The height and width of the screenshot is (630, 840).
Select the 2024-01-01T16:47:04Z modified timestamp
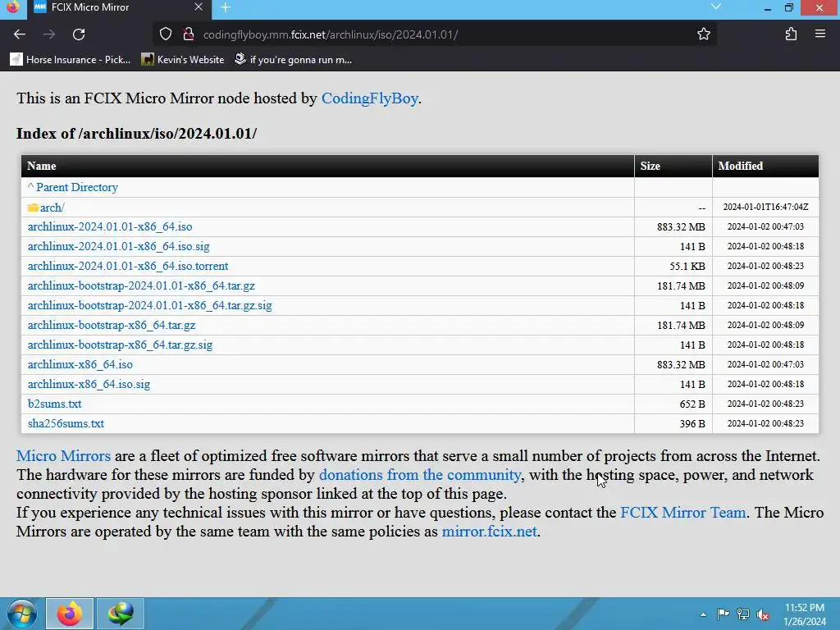coord(765,207)
